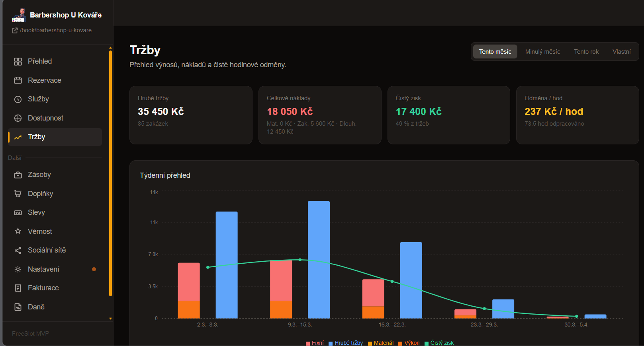Image resolution: width=644 pixels, height=346 pixels.
Task: Switch to the Minulý měsíc period
Action: (x=542, y=52)
